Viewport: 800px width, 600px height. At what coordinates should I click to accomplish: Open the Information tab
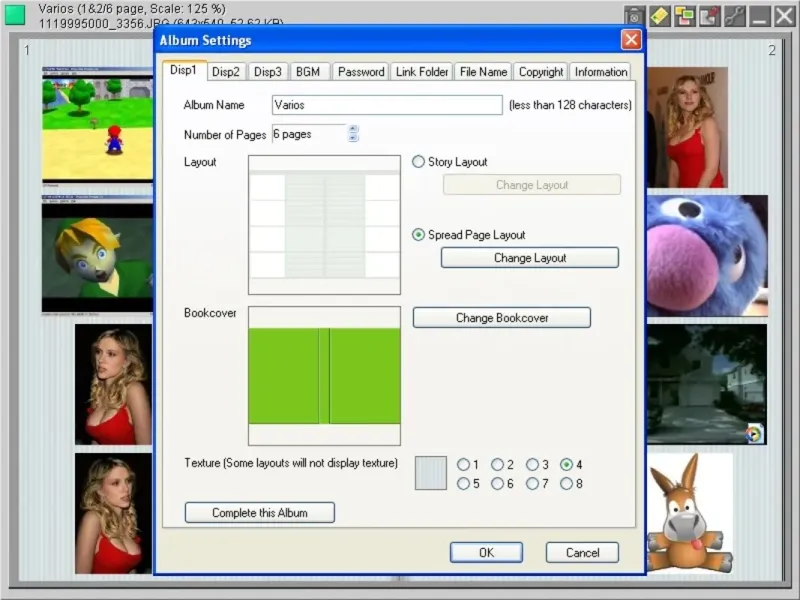point(601,72)
